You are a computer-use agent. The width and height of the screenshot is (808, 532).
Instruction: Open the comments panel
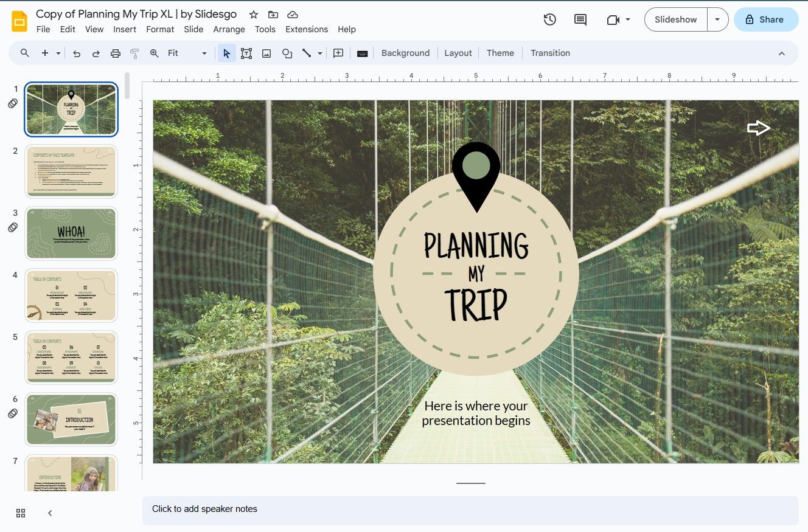(x=580, y=19)
